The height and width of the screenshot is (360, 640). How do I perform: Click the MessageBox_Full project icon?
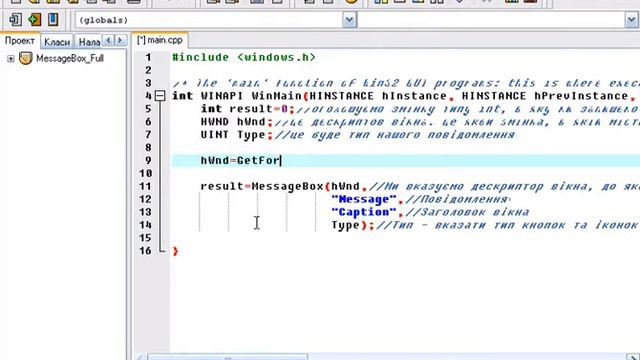(26, 58)
